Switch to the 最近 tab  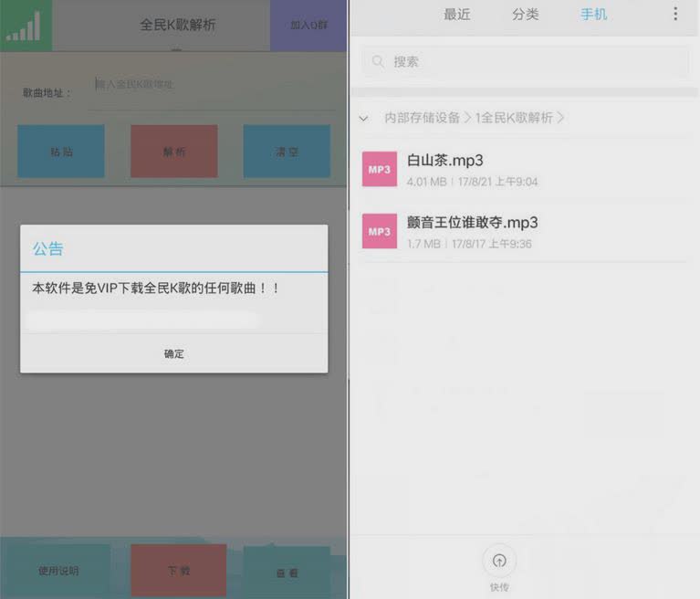[x=456, y=15]
